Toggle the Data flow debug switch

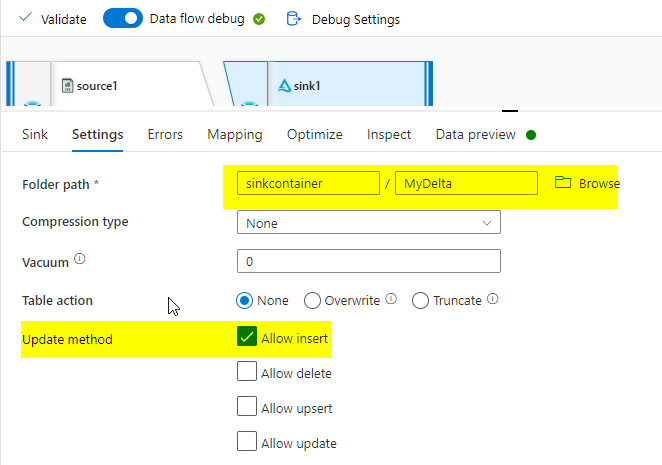[123, 19]
